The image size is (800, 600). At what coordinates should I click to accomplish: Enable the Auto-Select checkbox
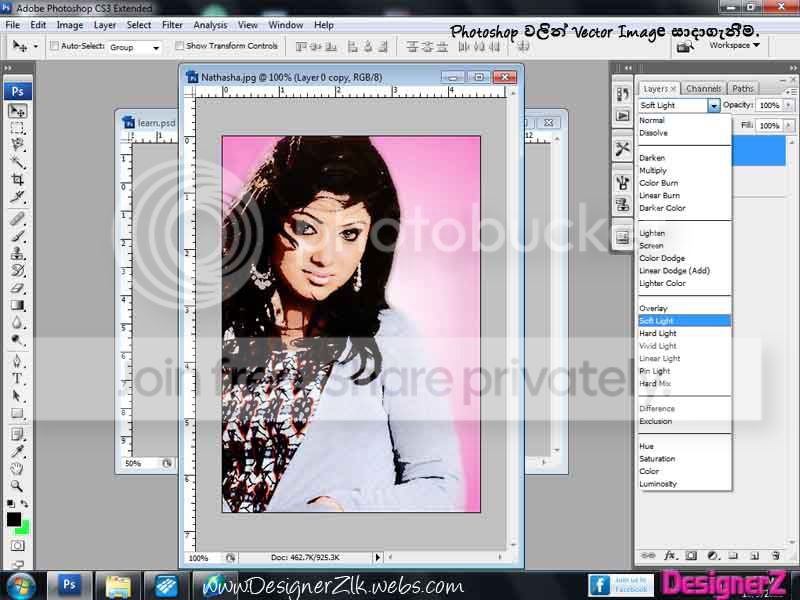(54, 46)
